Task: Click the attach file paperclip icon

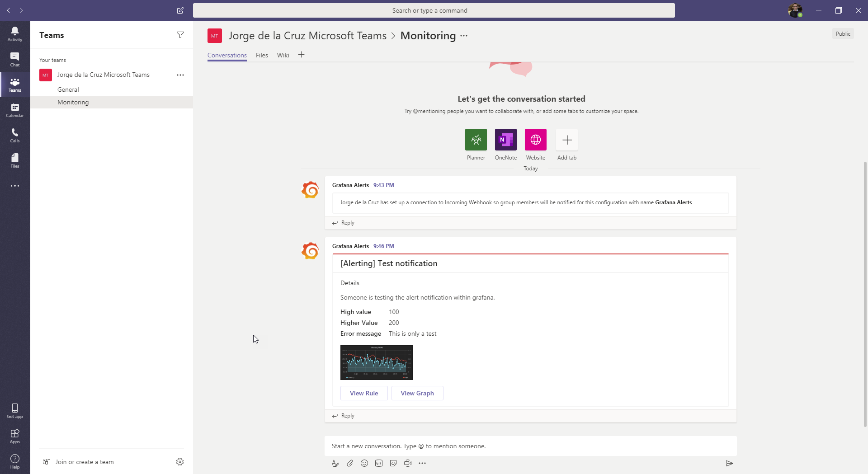Action: [350, 463]
